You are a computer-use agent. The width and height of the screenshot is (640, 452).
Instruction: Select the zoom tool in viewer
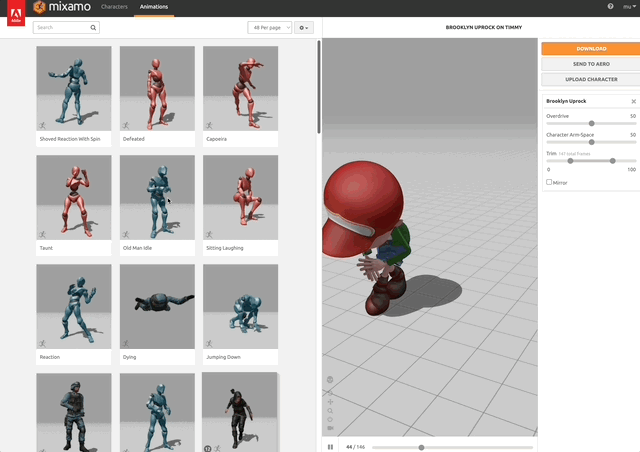click(x=330, y=411)
